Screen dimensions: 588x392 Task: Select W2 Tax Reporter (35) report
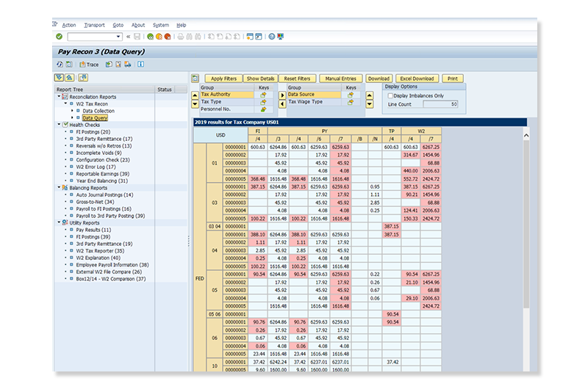[100, 251]
